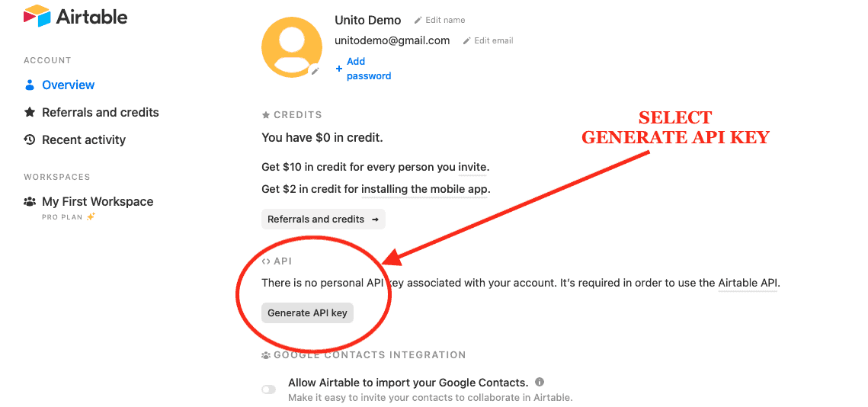Image resolution: width=868 pixels, height=407 pixels.
Task: Toggle Allow Airtable to import Google Contacts
Action: click(268, 389)
